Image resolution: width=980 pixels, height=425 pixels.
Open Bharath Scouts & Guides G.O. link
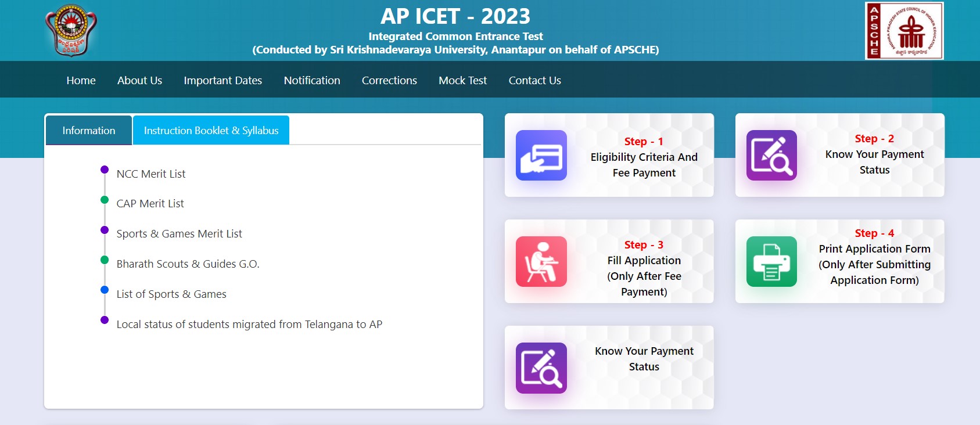(x=188, y=264)
